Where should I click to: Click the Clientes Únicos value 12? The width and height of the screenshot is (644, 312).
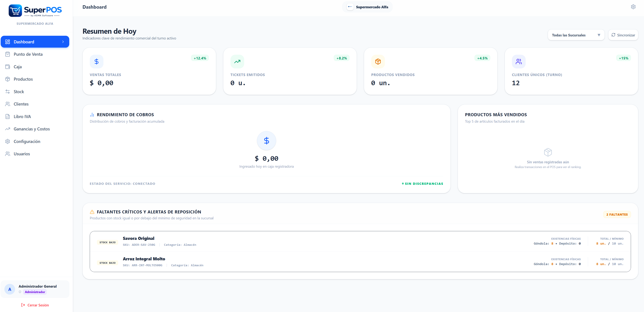pyautogui.click(x=515, y=83)
